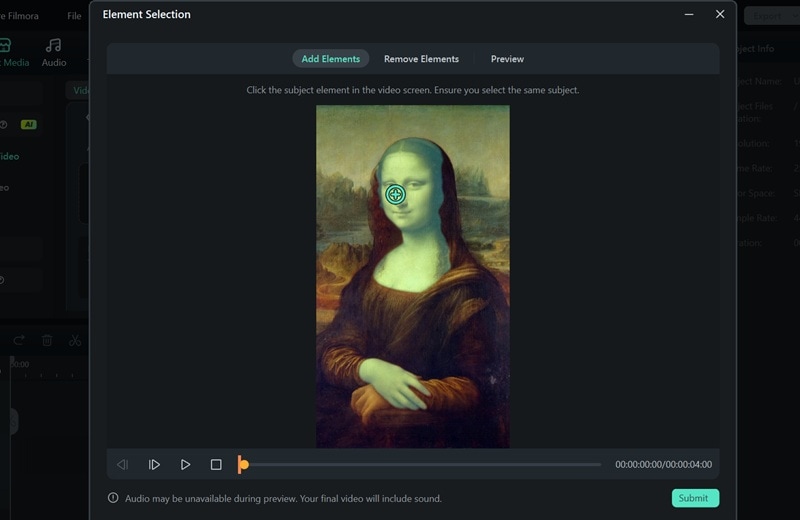
Task: Click the AI badge in Filmora sidebar
Action: (x=29, y=125)
